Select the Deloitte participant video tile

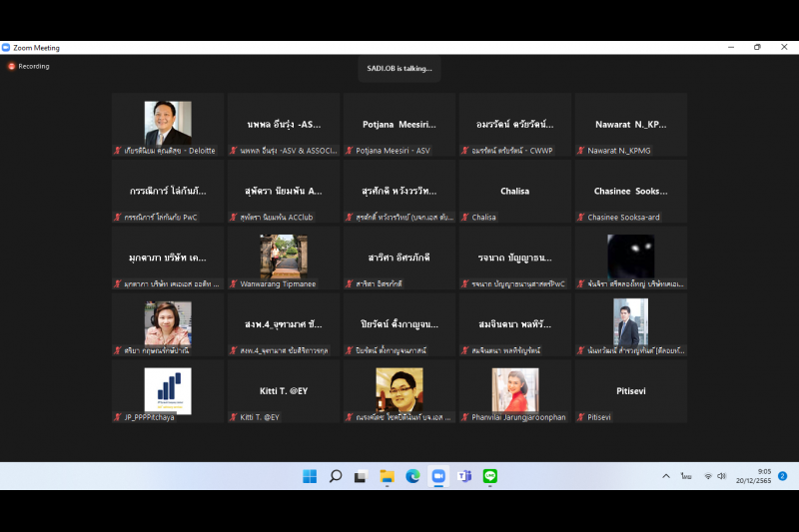click(x=168, y=124)
